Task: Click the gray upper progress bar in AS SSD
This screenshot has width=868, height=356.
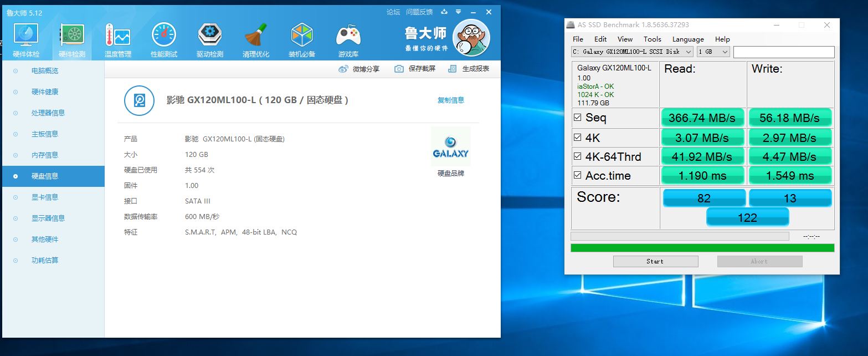Action: pos(680,236)
